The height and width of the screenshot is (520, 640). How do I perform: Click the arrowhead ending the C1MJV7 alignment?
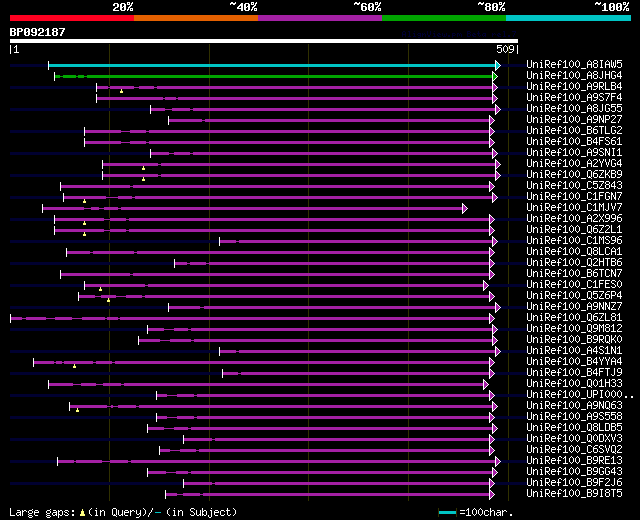click(465, 209)
